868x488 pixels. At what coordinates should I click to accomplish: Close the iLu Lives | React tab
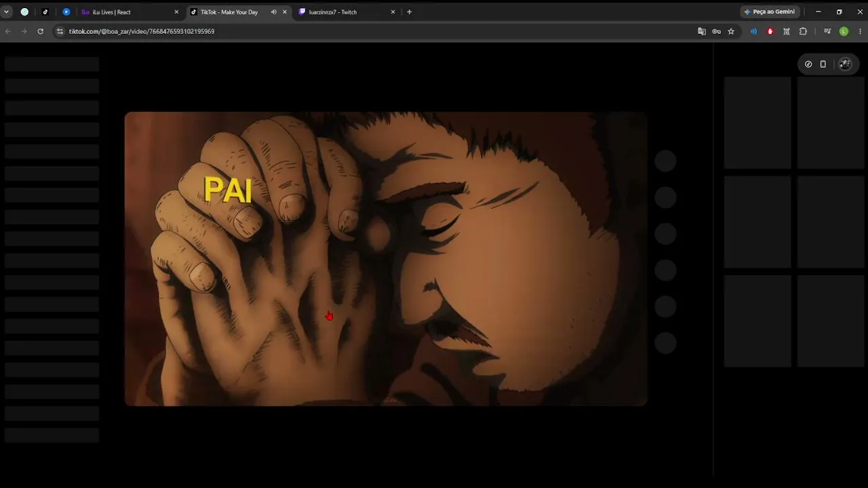click(x=176, y=12)
